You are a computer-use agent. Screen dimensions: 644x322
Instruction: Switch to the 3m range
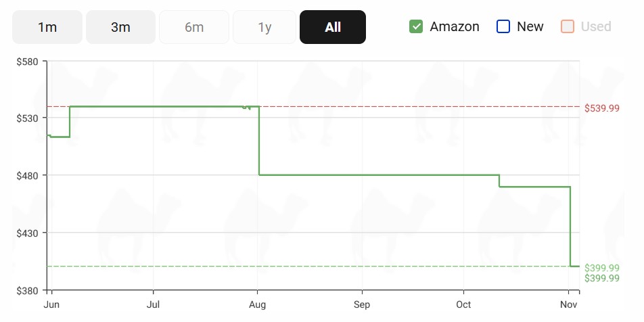[x=120, y=27]
